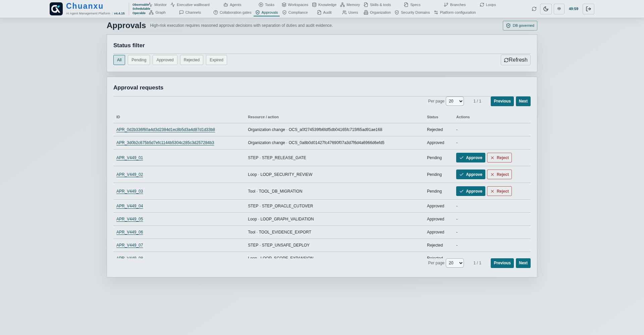644x335 pixels.
Task: Click the Loops cycle icon
Action: (x=482, y=5)
